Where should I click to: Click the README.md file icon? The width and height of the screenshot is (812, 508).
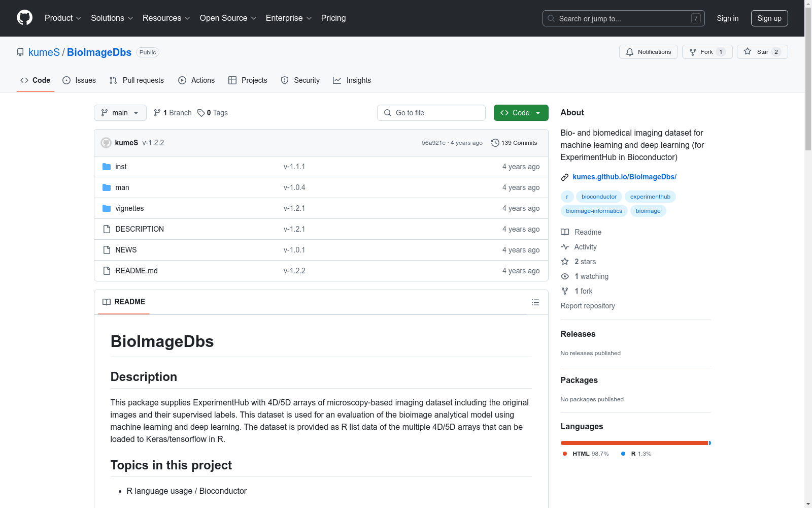[107, 271]
